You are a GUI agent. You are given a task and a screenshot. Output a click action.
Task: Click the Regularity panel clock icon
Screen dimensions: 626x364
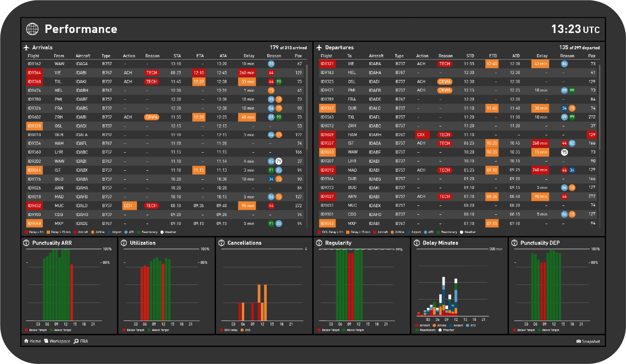pyautogui.click(x=319, y=243)
